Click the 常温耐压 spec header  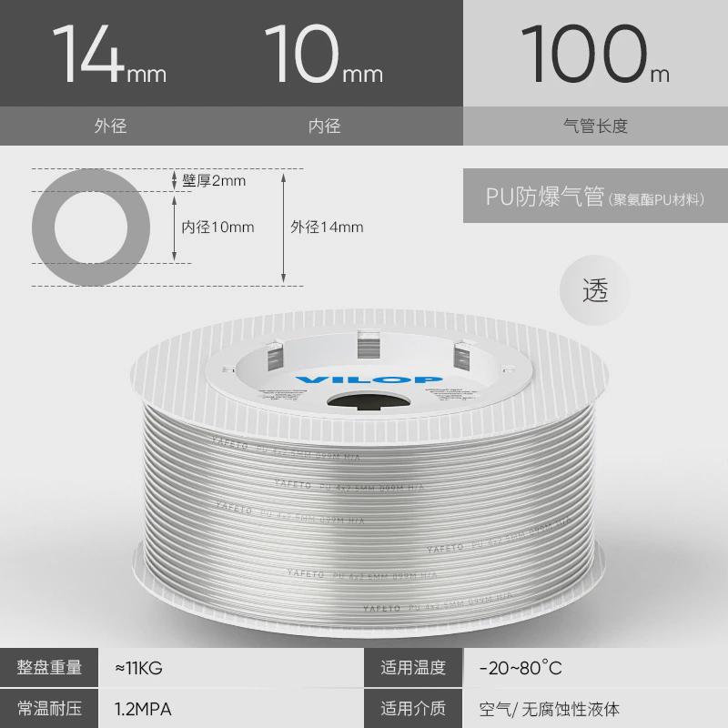(49, 709)
